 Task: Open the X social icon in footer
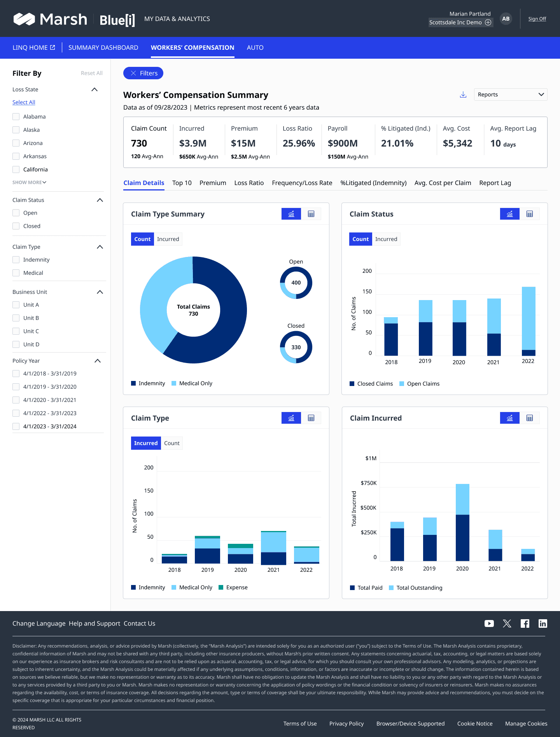(x=507, y=623)
